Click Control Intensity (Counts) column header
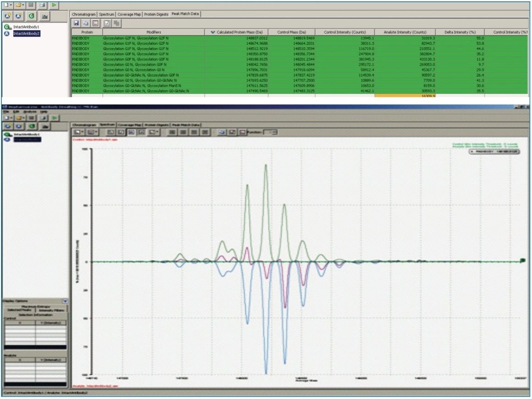 point(345,32)
